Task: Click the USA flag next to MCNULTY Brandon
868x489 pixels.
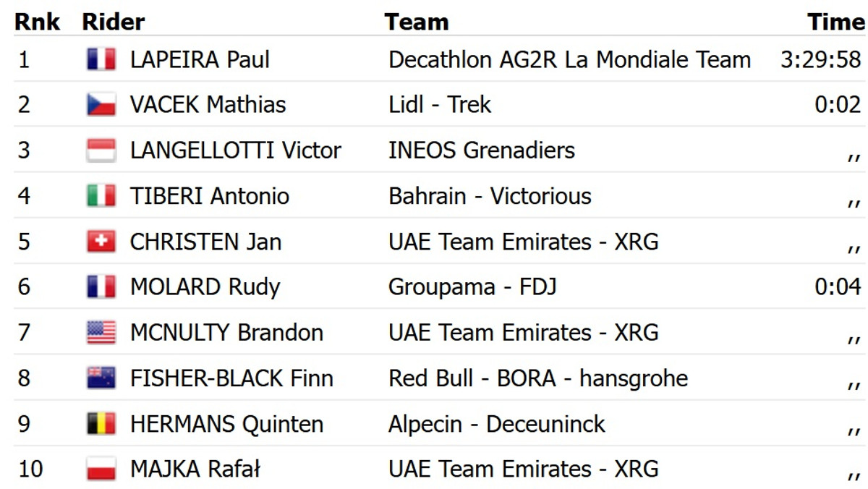Action: [101, 333]
